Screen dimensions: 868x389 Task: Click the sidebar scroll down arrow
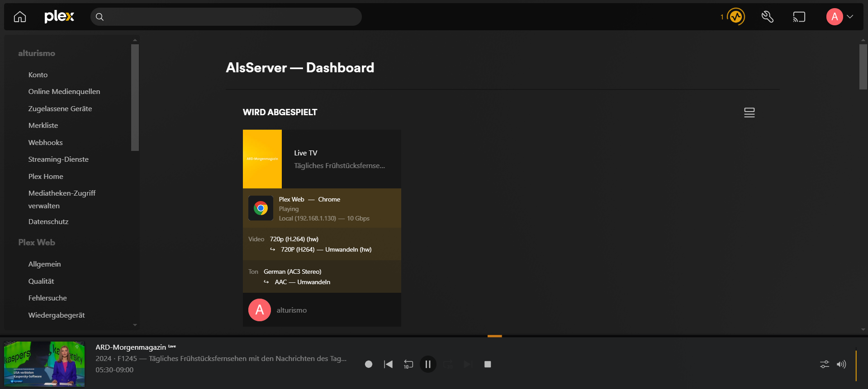(135, 325)
